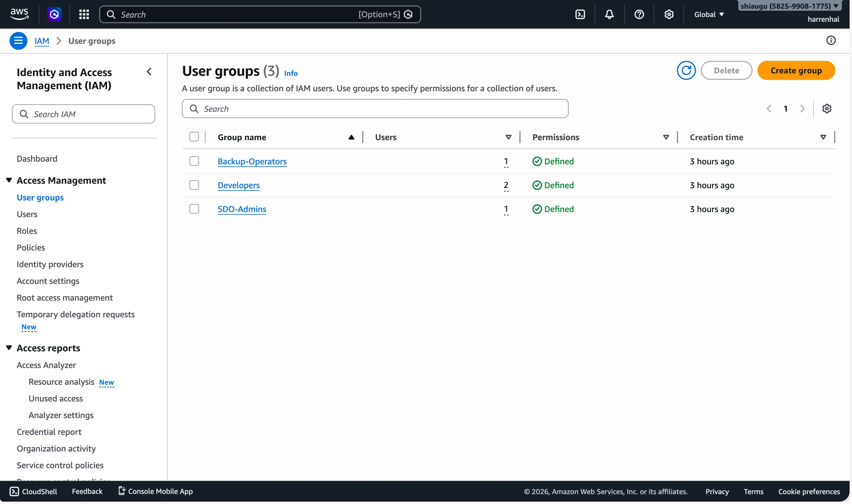Open Credential report in the sidebar
Viewport: 852px width, 504px height.
pyautogui.click(x=49, y=432)
